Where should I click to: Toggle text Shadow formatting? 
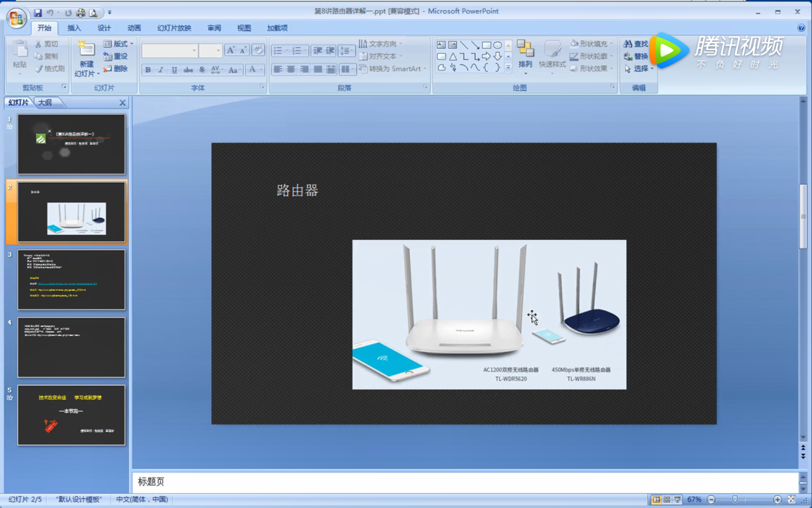202,70
